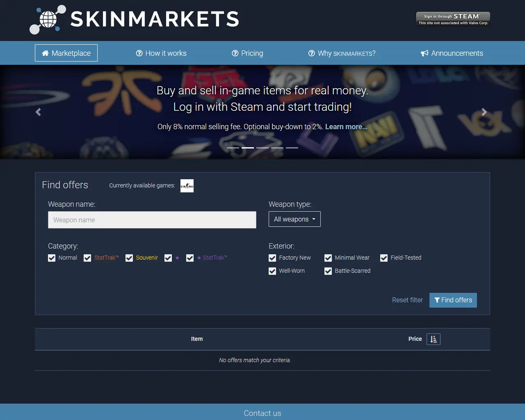
Task: Click the price sort order icon
Action: coord(433,339)
